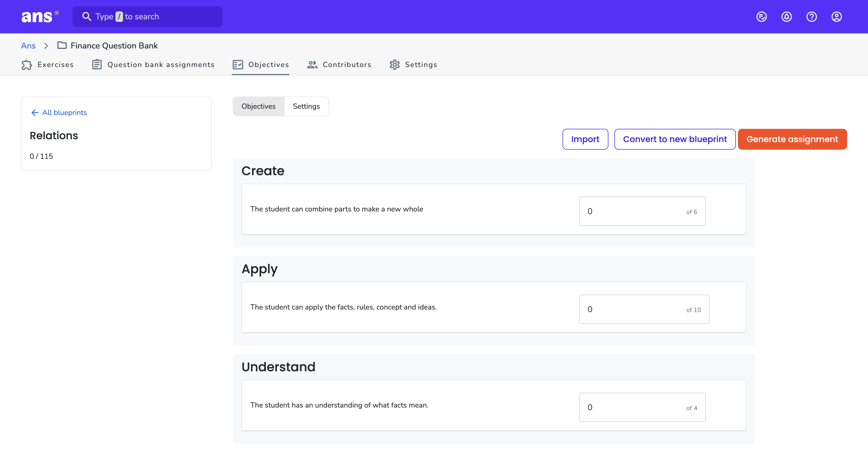Open the Contributors tab
Screen dimensions: 868x449
tap(339, 65)
